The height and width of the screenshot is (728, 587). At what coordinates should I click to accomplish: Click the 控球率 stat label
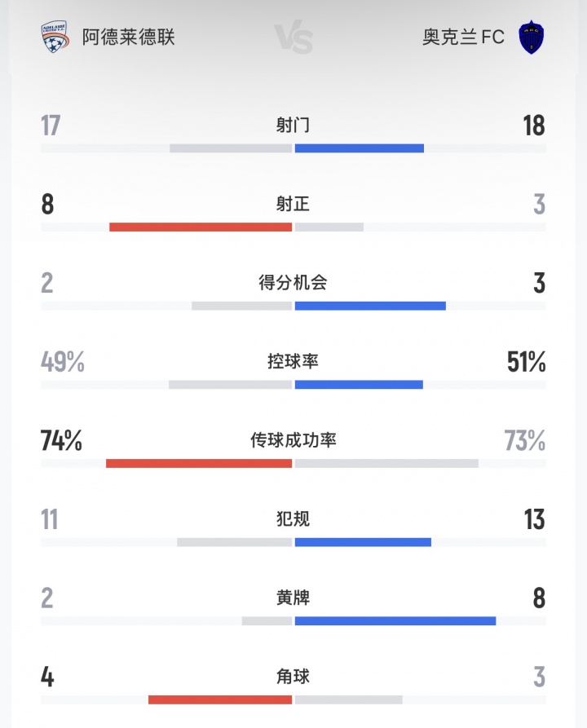coord(293,361)
